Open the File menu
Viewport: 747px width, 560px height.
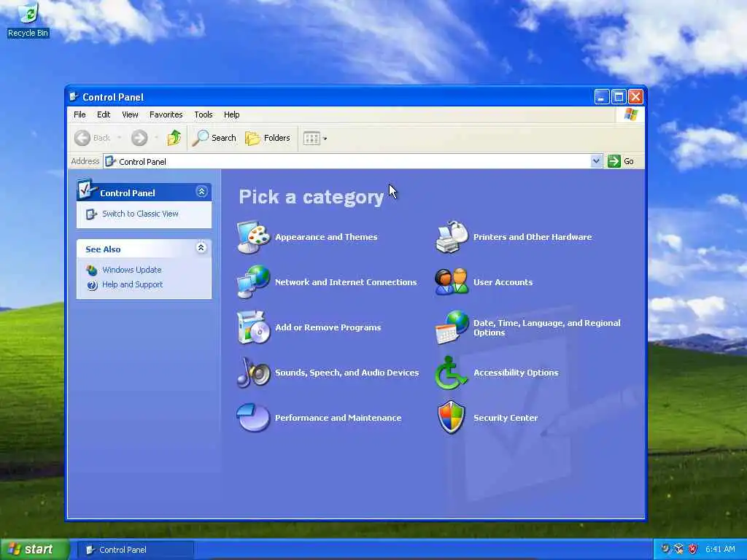80,114
